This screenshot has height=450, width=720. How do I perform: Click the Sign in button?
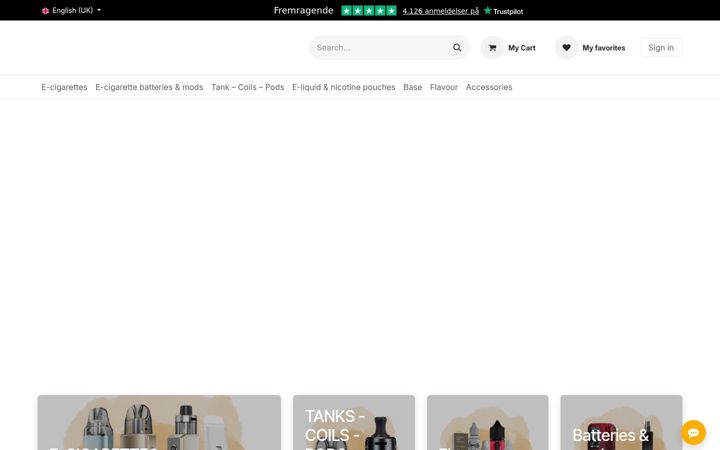point(661,48)
